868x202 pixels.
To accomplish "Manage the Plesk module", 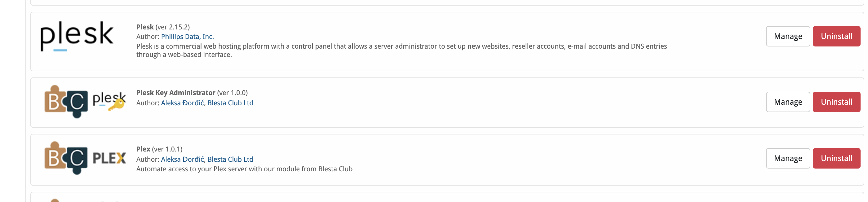I will click(787, 36).
